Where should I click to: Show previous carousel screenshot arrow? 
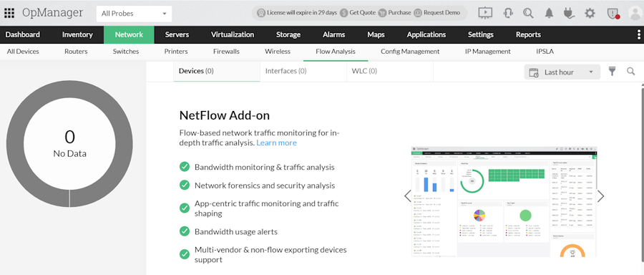[x=407, y=196]
